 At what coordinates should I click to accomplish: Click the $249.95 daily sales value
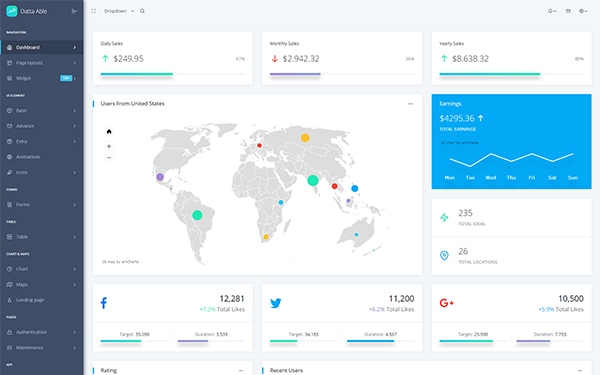129,59
